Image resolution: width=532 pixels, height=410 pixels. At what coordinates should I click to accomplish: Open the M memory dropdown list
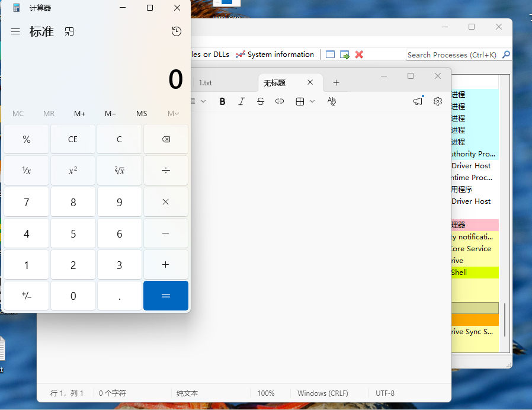173,114
